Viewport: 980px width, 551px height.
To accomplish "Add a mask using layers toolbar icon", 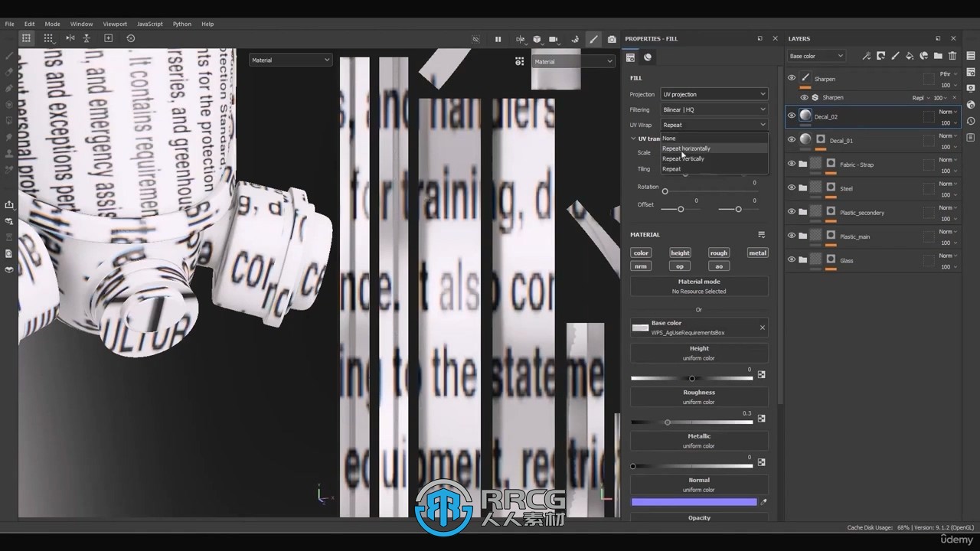I will pos(880,56).
